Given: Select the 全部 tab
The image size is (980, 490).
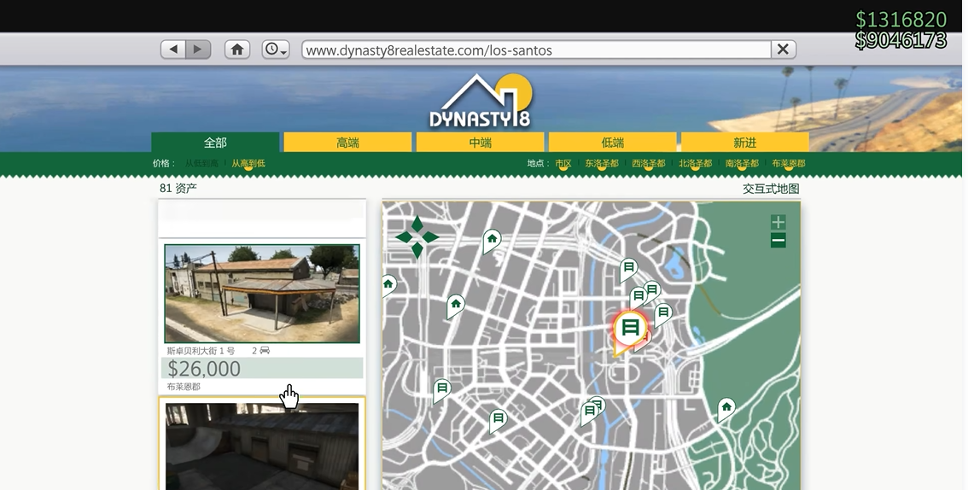Looking at the screenshot, I should (215, 142).
